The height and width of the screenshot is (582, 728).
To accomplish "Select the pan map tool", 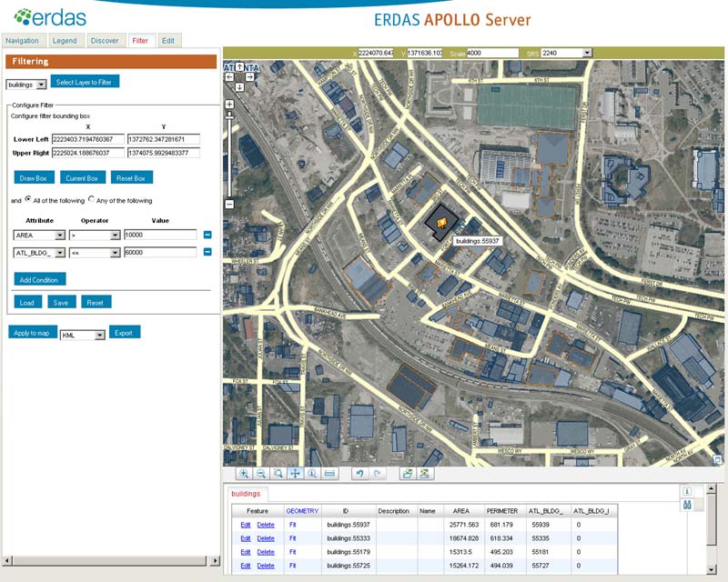I will [x=295, y=474].
